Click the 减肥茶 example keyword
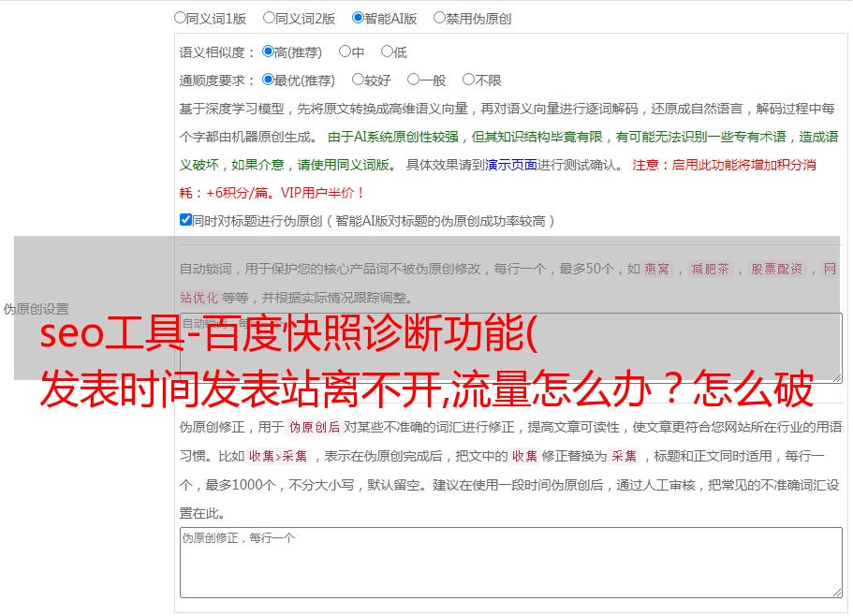Image resolution: width=853 pixels, height=616 pixels. pos(710,269)
